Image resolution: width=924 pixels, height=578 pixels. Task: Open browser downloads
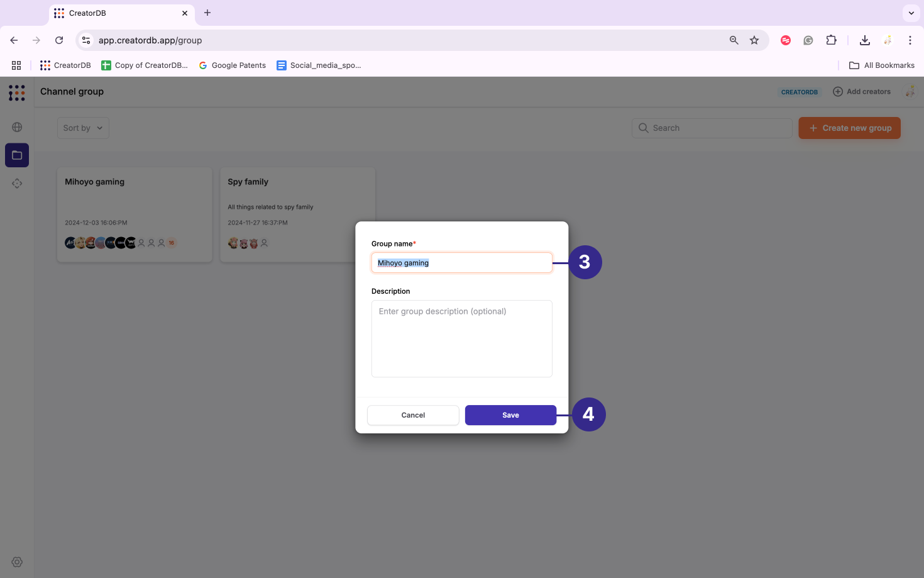pos(865,40)
